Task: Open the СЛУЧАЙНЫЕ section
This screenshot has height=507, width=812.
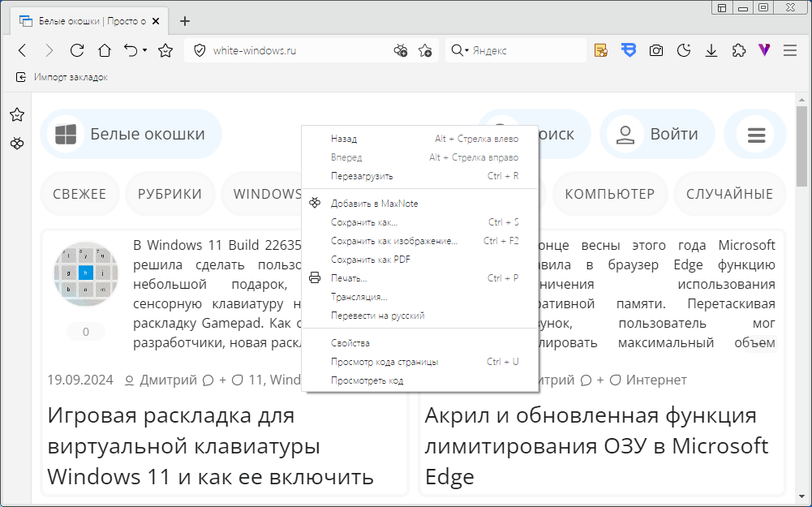Action: (729, 194)
